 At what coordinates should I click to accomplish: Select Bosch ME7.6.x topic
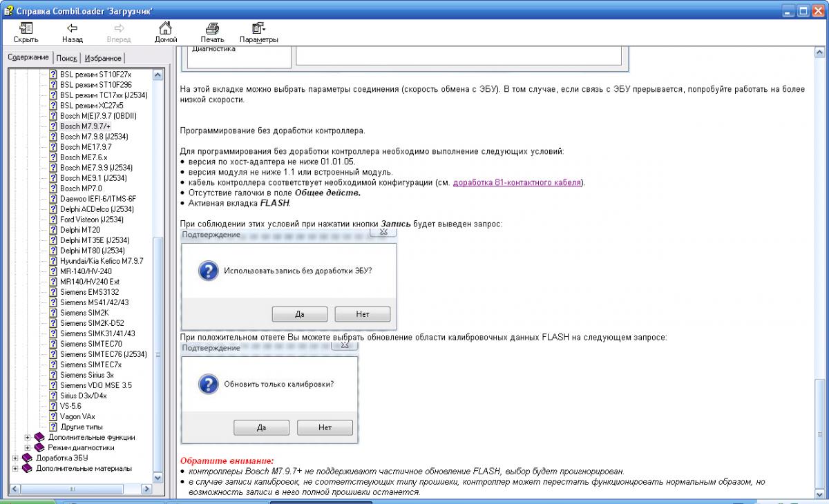click(x=83, y=157)
